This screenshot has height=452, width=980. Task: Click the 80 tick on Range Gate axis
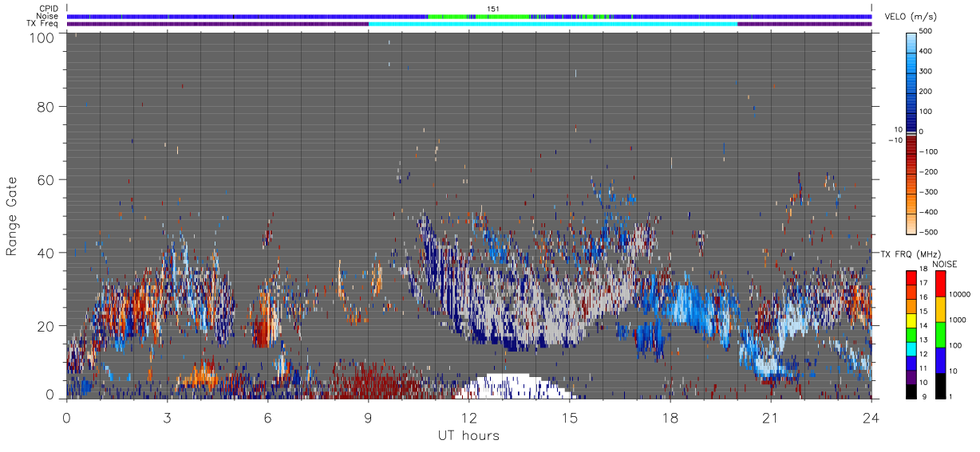(x=45, y=107)
